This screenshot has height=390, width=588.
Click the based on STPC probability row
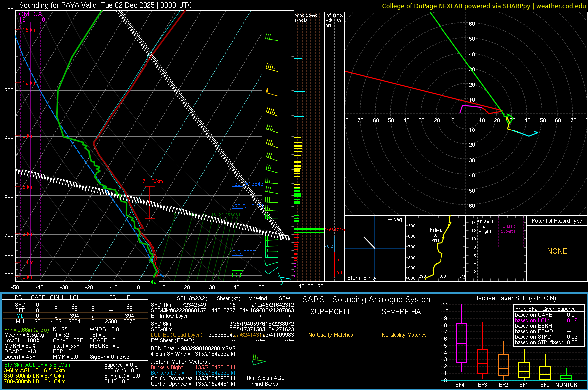[546, 337]
